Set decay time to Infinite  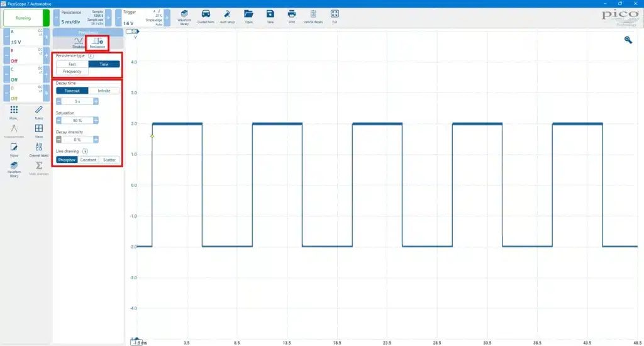click(104, 91)
